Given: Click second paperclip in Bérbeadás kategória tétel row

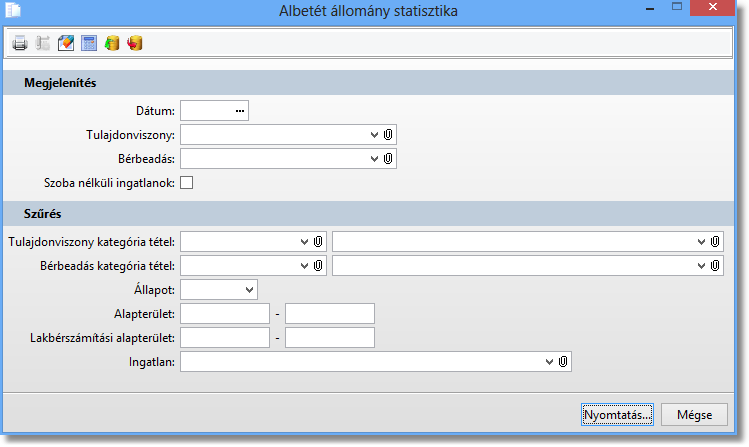Looking at the screenshot, I should tap(715, 266).
